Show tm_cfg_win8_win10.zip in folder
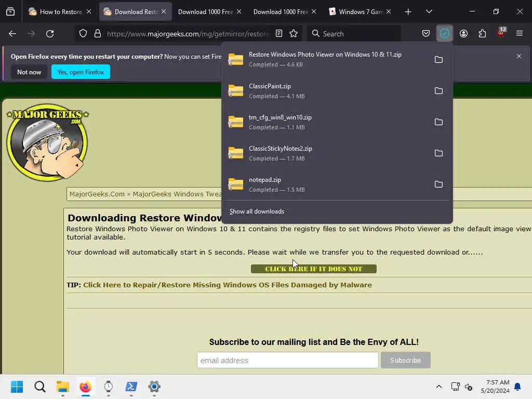 click(438, 122)
